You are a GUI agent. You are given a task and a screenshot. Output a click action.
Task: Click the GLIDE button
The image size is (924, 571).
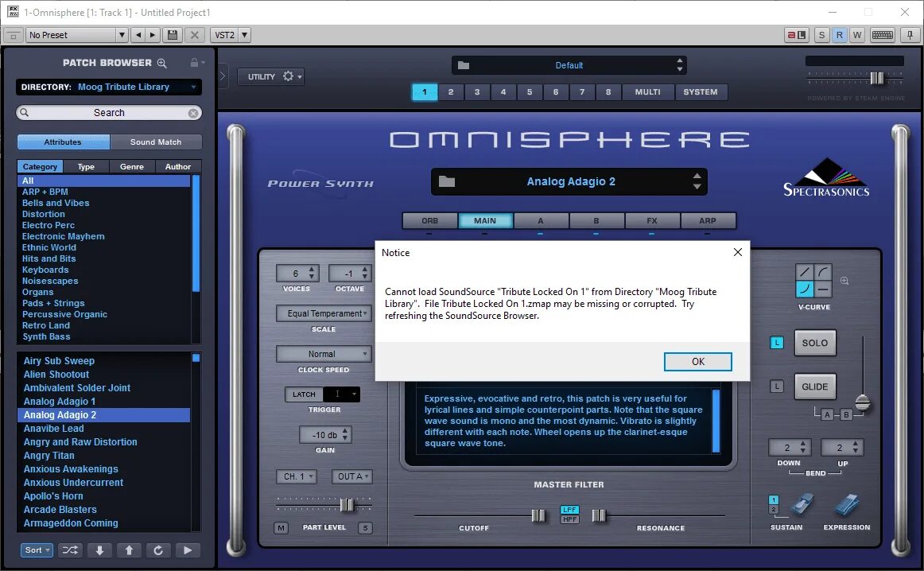click(815, 386)
